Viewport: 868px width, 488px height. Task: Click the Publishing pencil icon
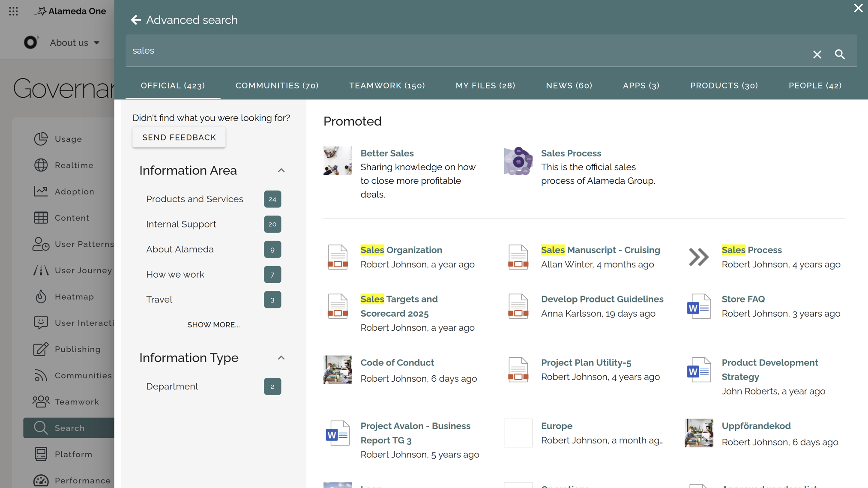[x=41, y=349]
